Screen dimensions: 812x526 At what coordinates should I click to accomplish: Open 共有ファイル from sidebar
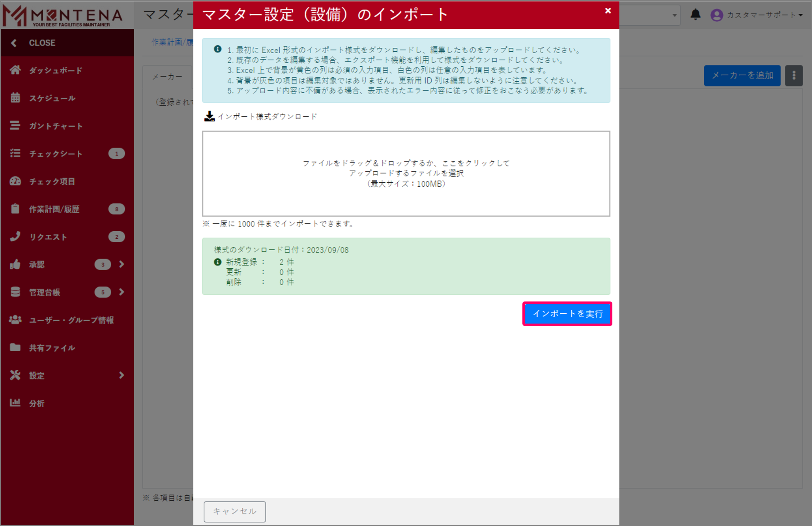coord(52,348)
